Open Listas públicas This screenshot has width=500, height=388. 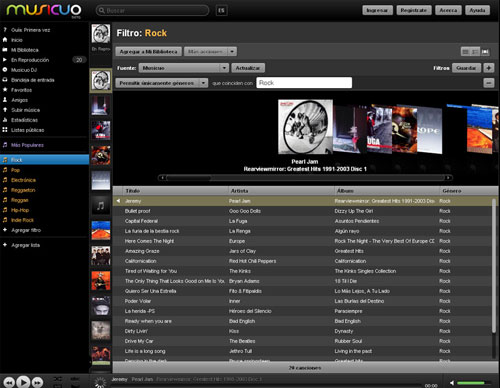pos(27,130)
